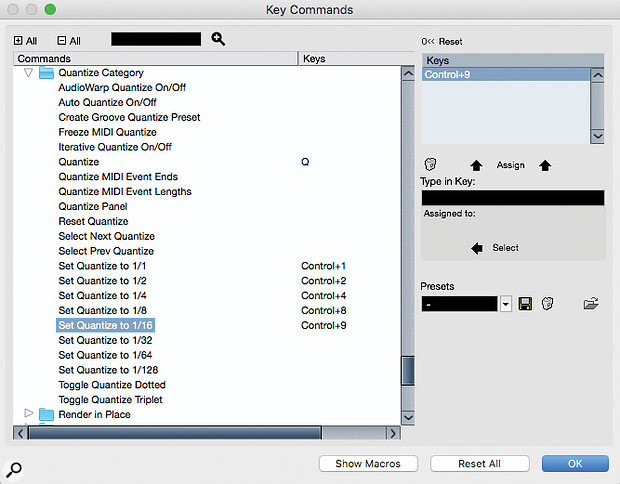This screenshot has width=620, height=484.
Task: Click the Keys column header
Action: click(x=356, y=59)
